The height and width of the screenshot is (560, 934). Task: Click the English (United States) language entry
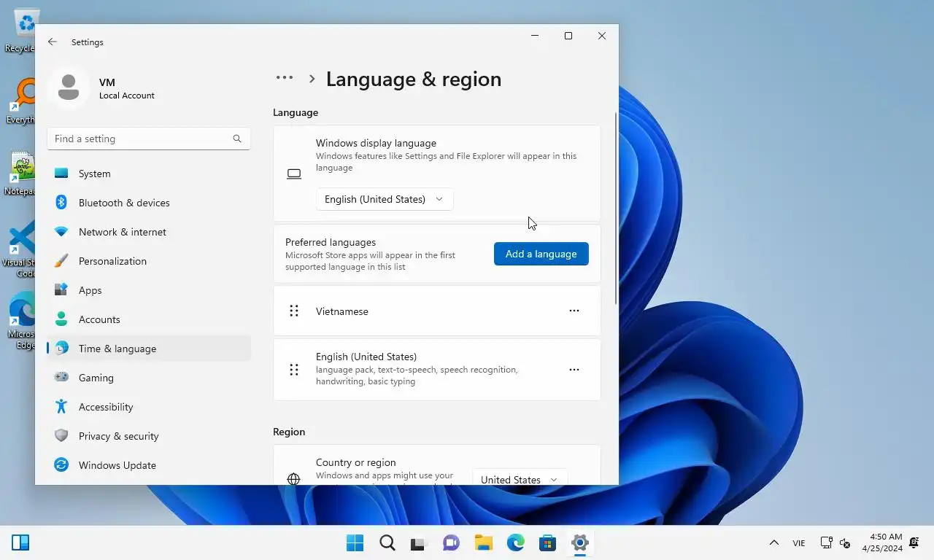click(x=437, y=370)
